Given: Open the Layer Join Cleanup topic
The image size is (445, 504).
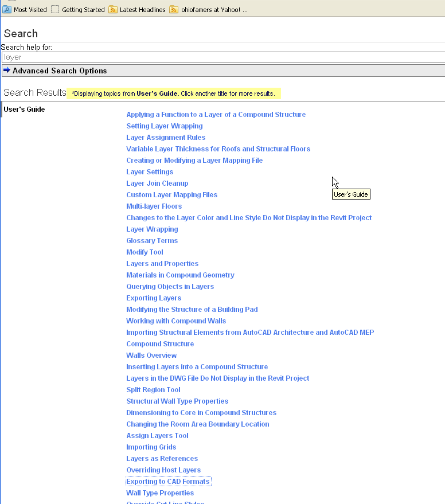Looking at the screenshot, I should (x=157, y=183).
